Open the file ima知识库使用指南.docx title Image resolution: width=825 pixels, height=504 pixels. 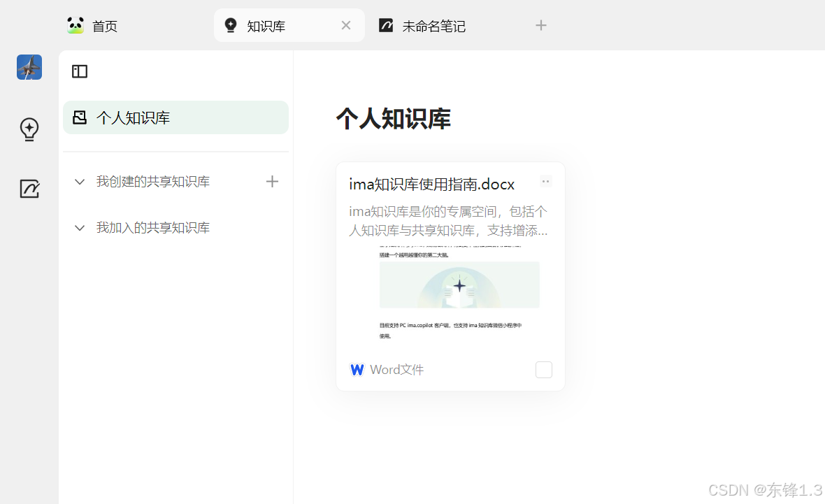(431, 184)
